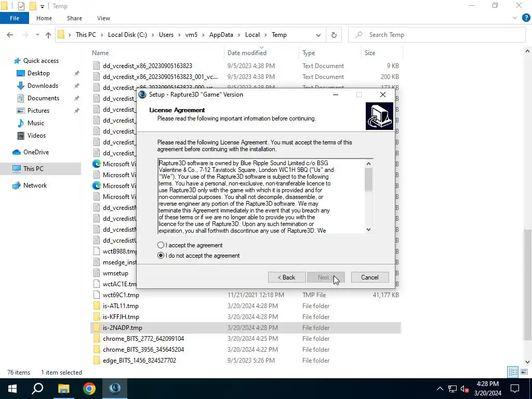532x399 pixels.
Task: Open taskbar Search
Action: tap(37, 389)
